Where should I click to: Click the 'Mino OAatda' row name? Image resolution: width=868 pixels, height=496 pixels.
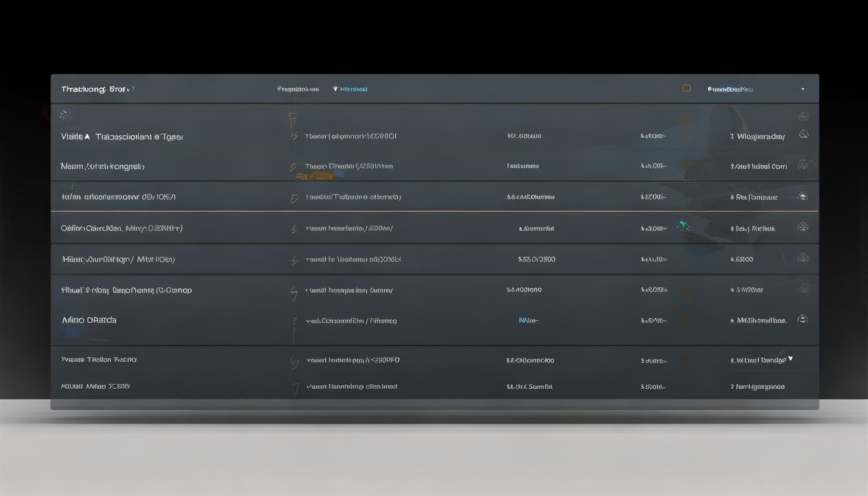[89, 320]
